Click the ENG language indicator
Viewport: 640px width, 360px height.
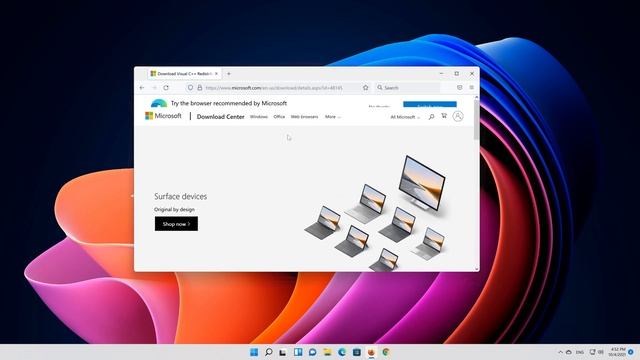580,352
